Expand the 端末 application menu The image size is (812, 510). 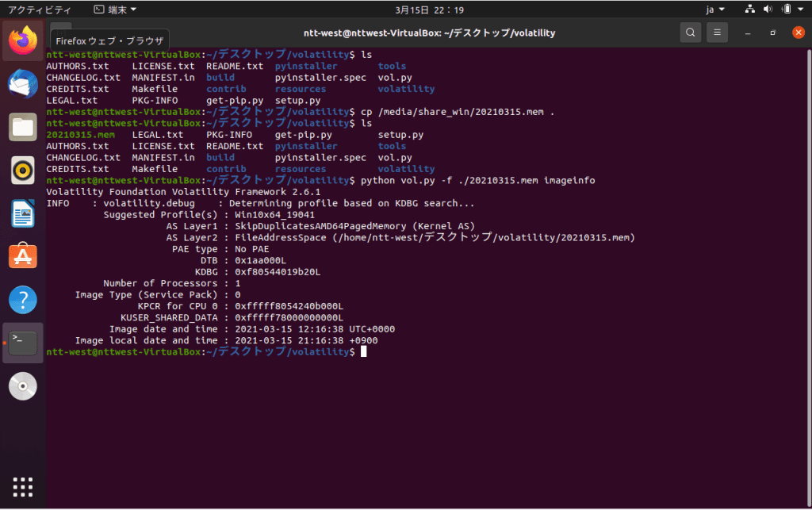pos(115,10)
